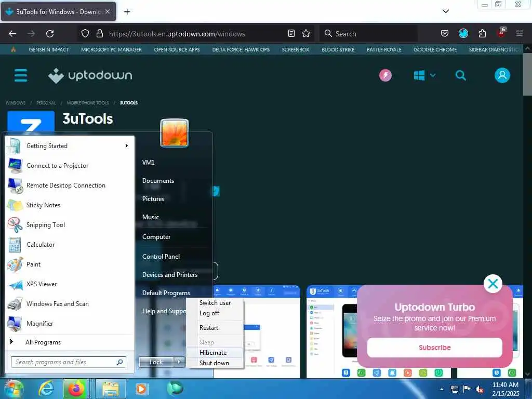The width and height of the screenshot is (532, 399).
Task: Open Open Source Apps nav link
Action: [x=177, y=49]
